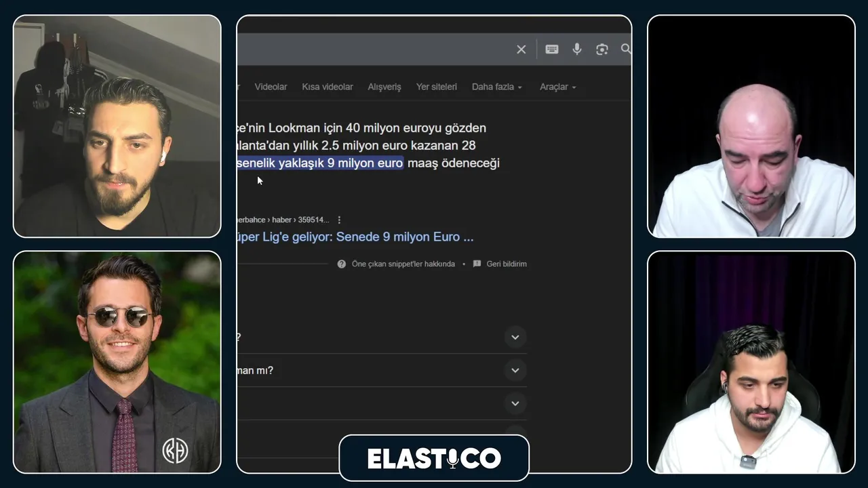This screenshot has height=488, width=868.
Task: Click the ELASTICO logo banner
Action: point(434,458)
